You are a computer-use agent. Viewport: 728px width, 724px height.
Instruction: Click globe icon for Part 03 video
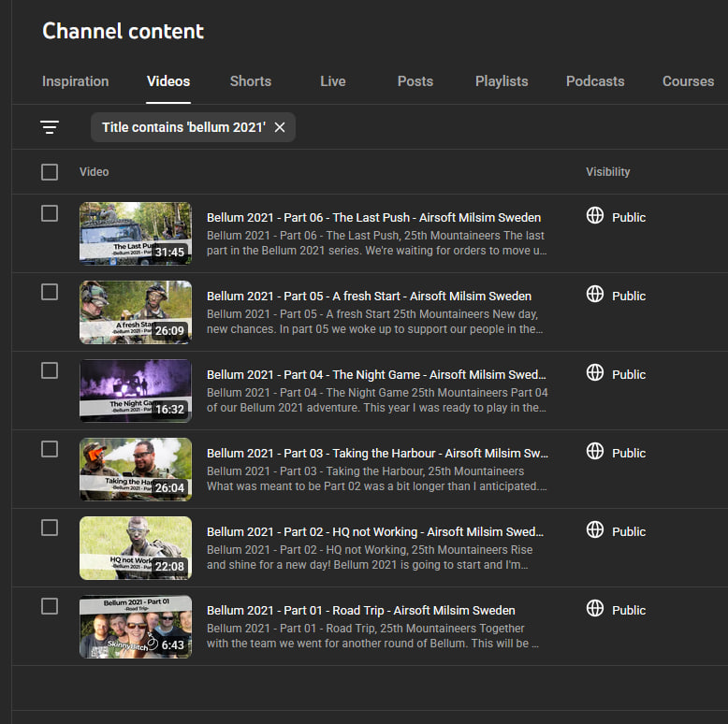(595, 452)
